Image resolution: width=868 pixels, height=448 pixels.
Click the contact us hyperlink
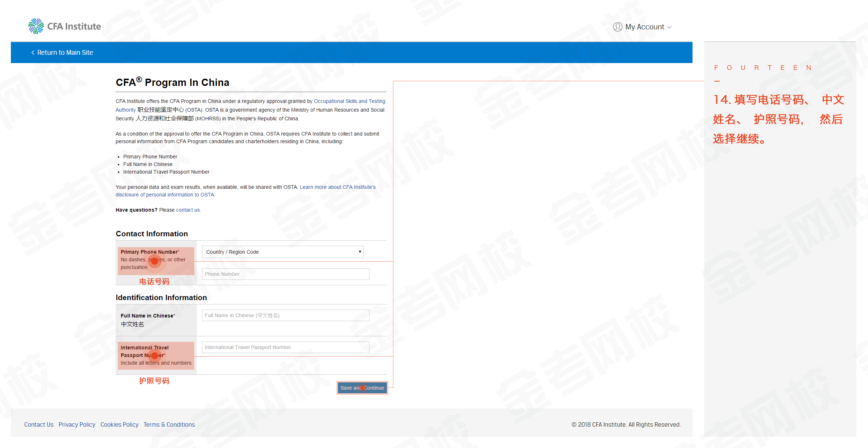point(189,210)
